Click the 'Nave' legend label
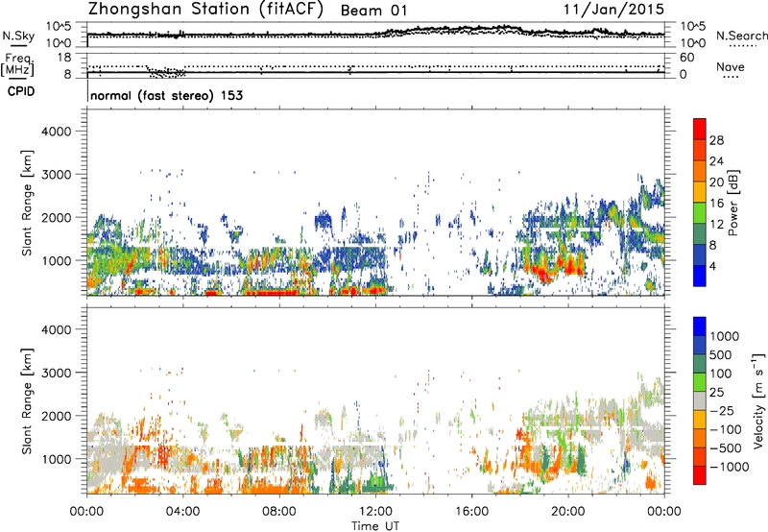Viewport: 768px width, 532px height. (x=731, y=66)
